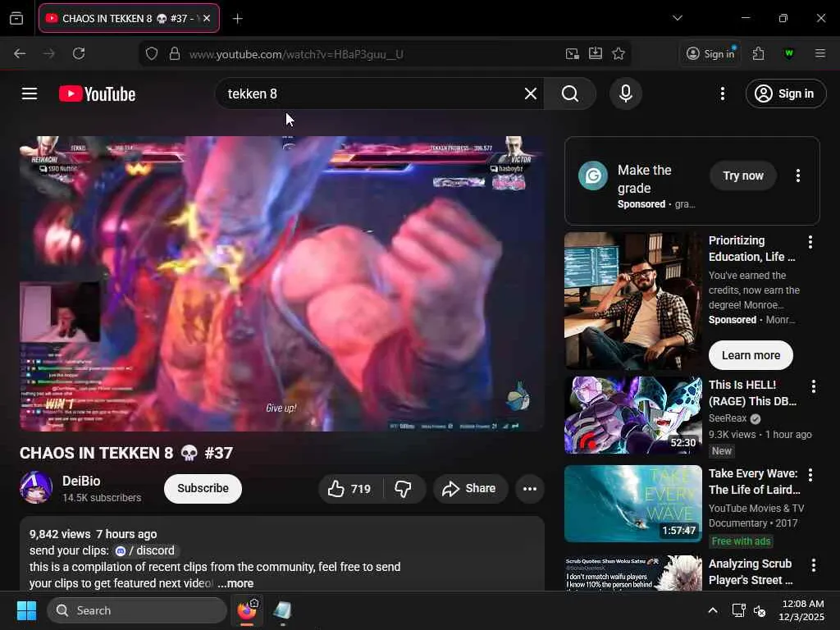Click the Firefox account Sign in button

point(710,53)
